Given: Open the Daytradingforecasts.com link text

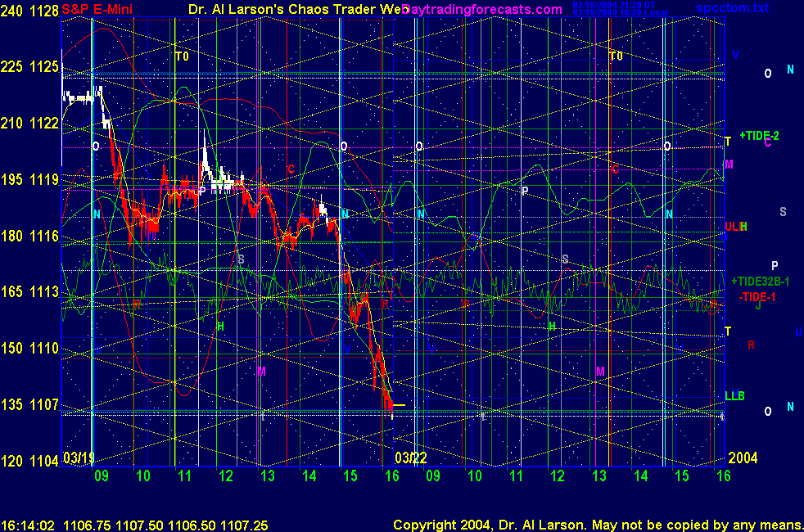Looking at the screenshot, I should (481, 9).
